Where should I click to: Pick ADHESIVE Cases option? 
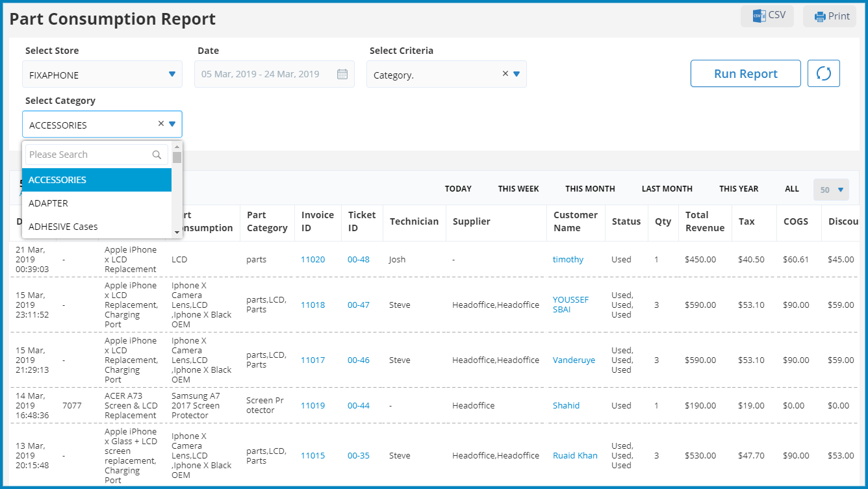coord(97,227)
